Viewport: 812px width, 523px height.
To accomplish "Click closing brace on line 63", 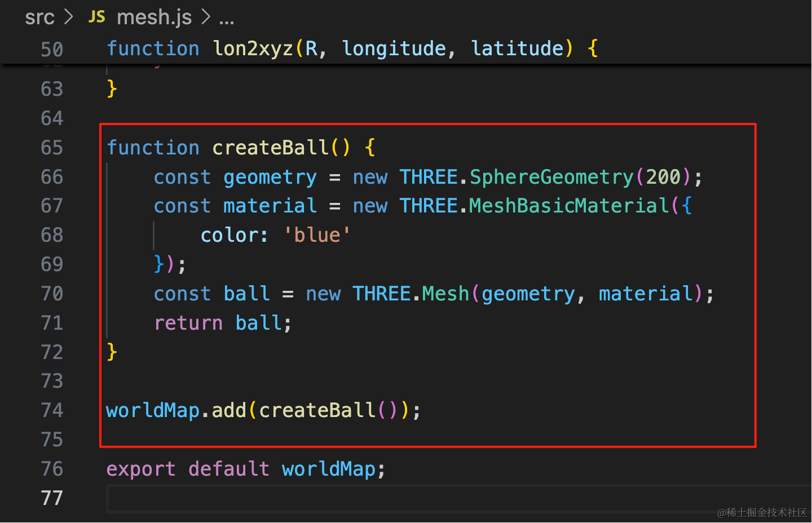I will pyautogui.click(x=112, y=89).
